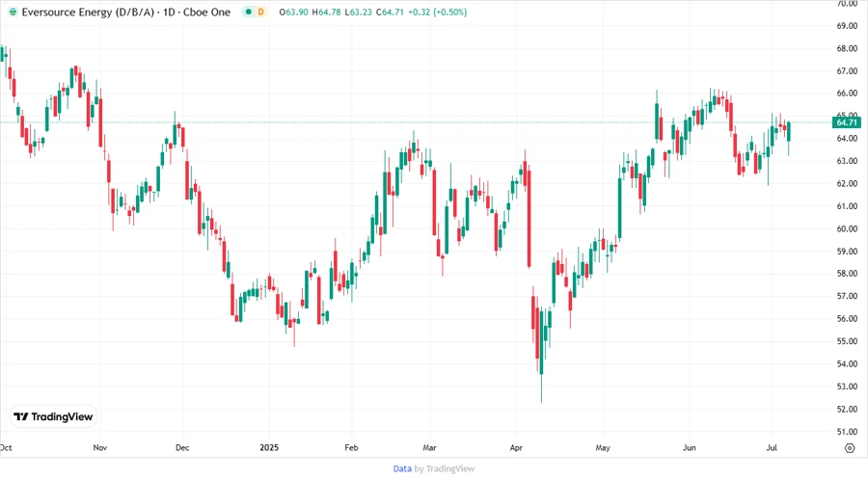The width and height of the screenshot is (868, 480).
Task: Click the change value +0.32 (+0.50%)
Action: (437, 13)
